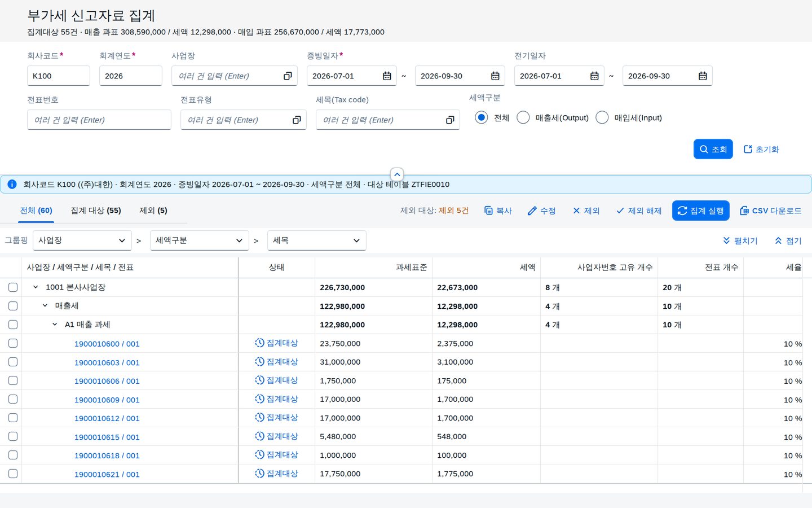Run aggregation with 집계 실행 button
This screenshot has height=508, width=812.
(x=701, y=211)
